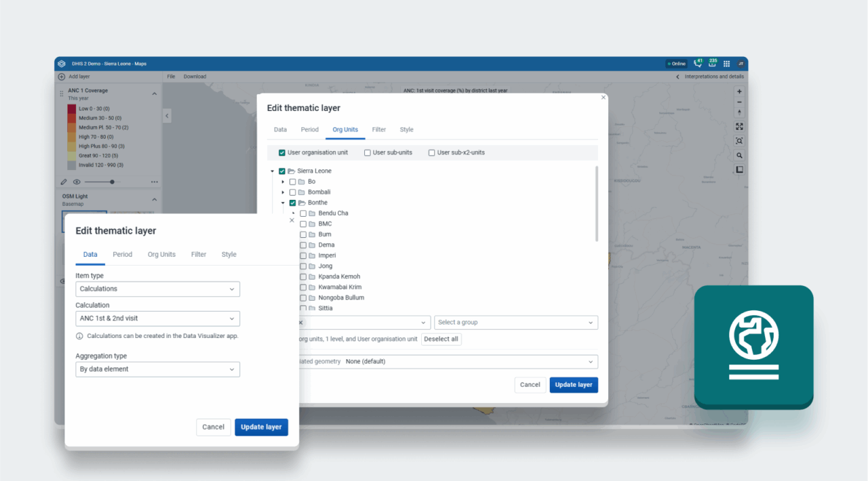Viewport: 868px width, 481px height.
Task: Reset the map bearing with the compass
Action: click(739, 112)
